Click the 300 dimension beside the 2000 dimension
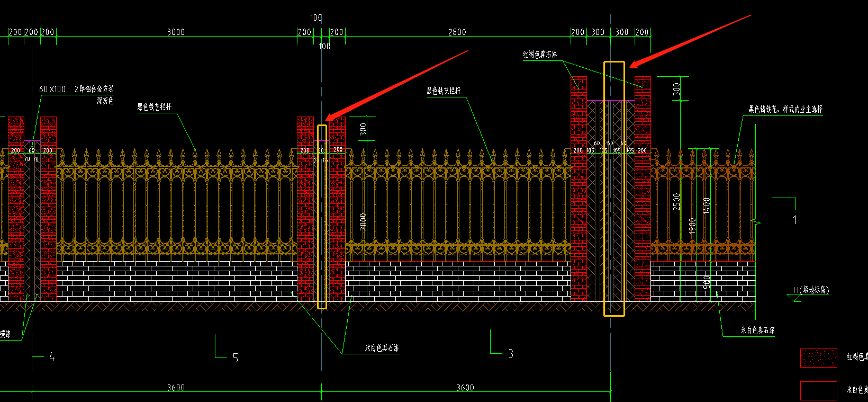This screenshot has width=868, height=402. coord(363,129)
